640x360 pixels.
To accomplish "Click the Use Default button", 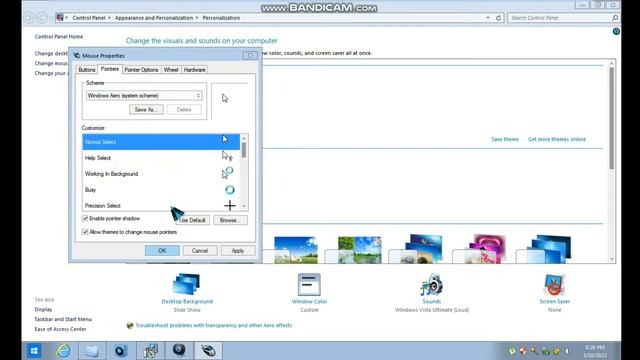I will click(x=193, y=220).
